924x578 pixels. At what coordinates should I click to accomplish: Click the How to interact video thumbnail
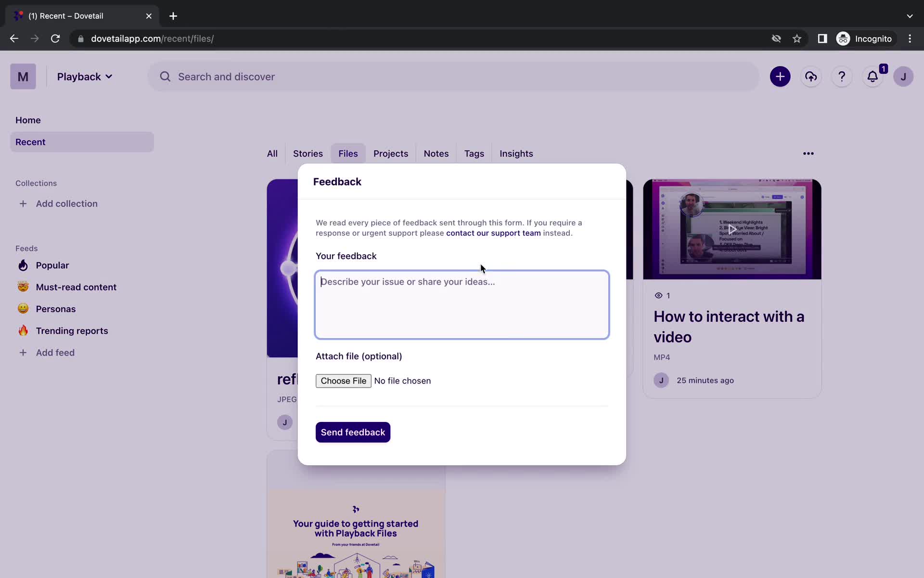732,228
